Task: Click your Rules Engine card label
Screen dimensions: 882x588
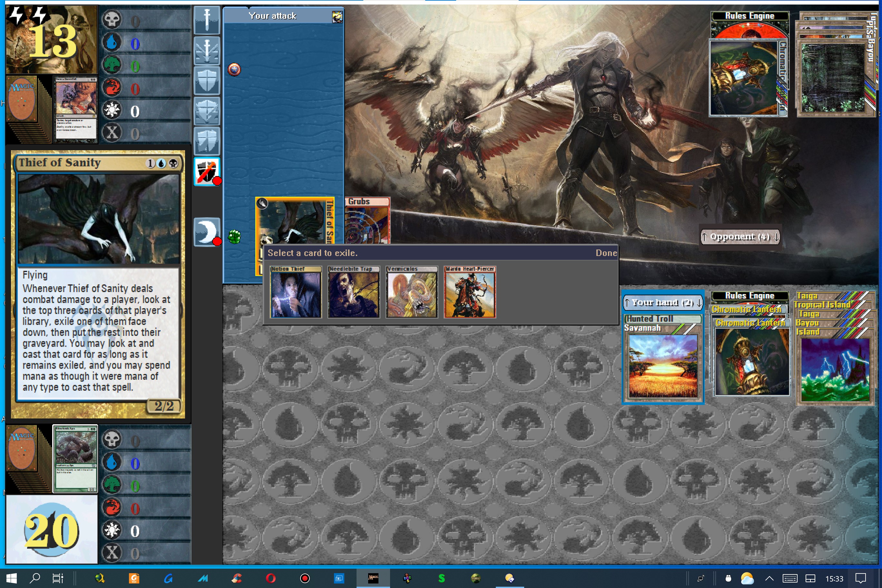Action: 749,296
